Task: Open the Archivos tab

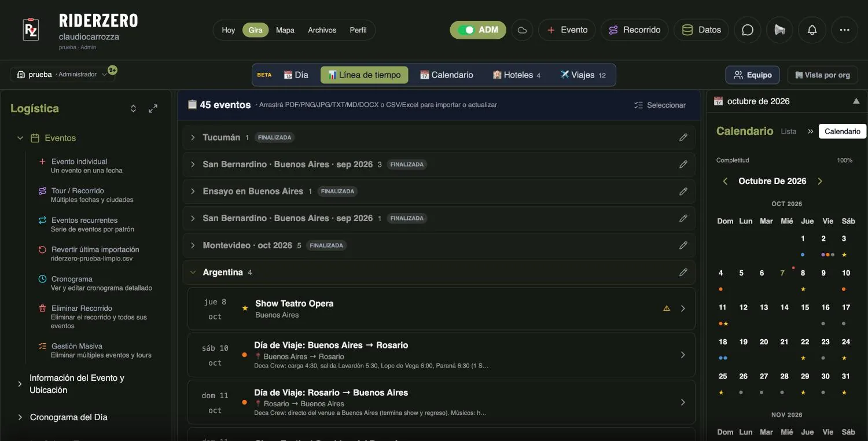Action: pyautogui.click(x=322, y=30)
